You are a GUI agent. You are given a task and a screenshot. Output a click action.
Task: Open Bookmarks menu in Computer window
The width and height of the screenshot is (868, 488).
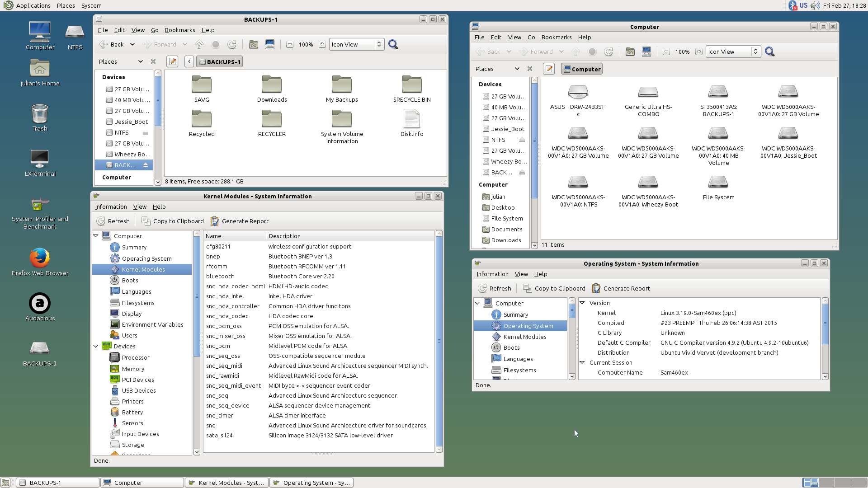(x=556, y=38)
